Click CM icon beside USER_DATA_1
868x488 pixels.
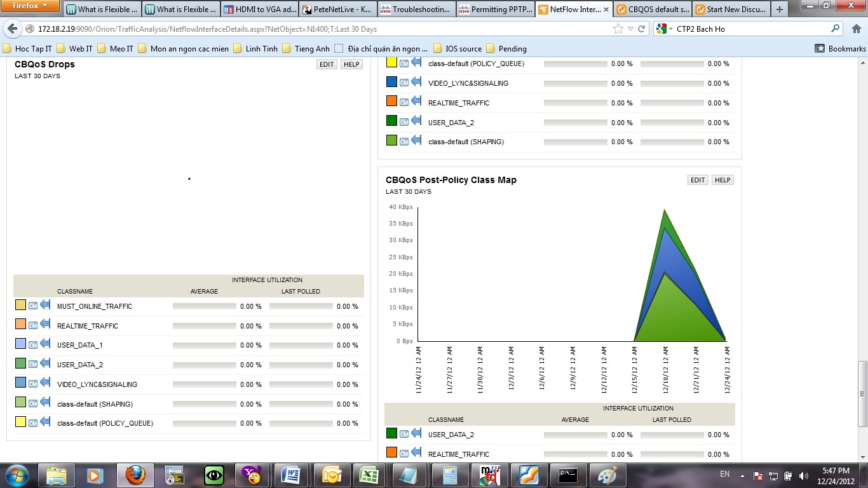[33, 344]
